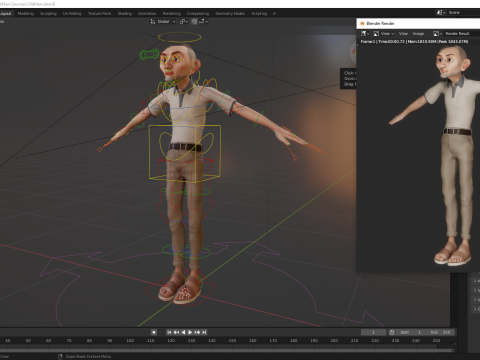Open the View mode dropdown in render window
This screenshot has width=480, height=360.
(383, 33)
